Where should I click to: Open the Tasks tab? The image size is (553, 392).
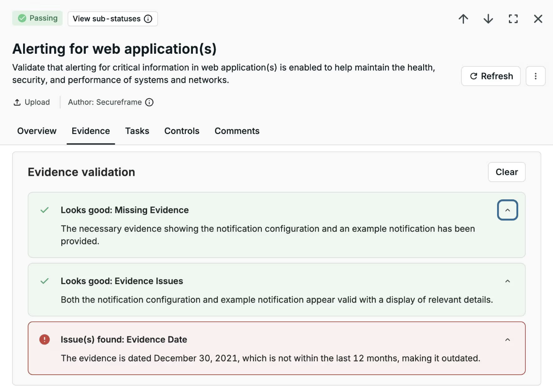[137, 131]
